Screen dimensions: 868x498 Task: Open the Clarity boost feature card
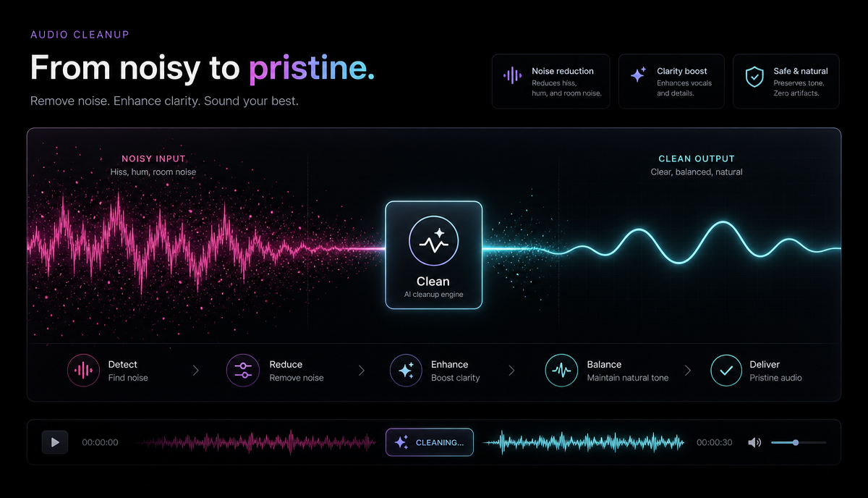coord(671,81)
